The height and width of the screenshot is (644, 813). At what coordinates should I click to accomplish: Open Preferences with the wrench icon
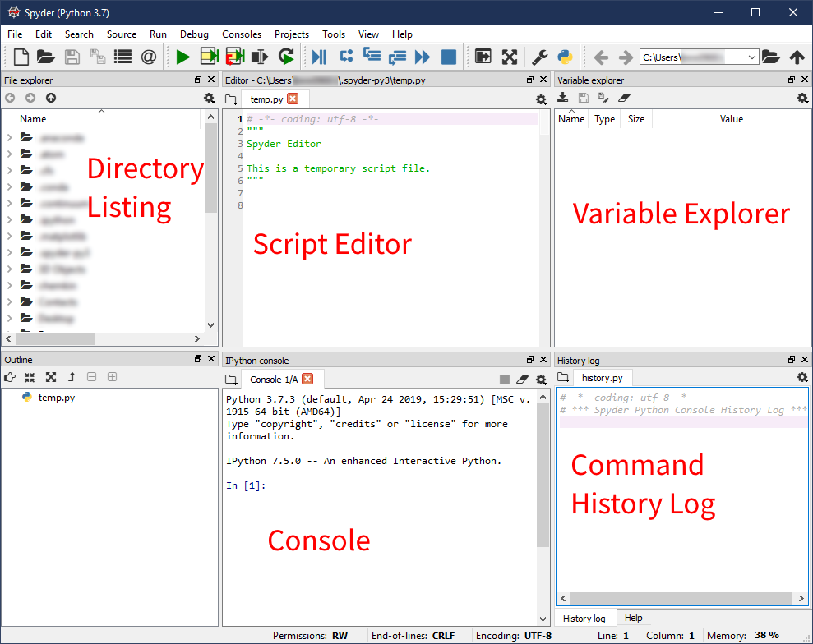540,57
